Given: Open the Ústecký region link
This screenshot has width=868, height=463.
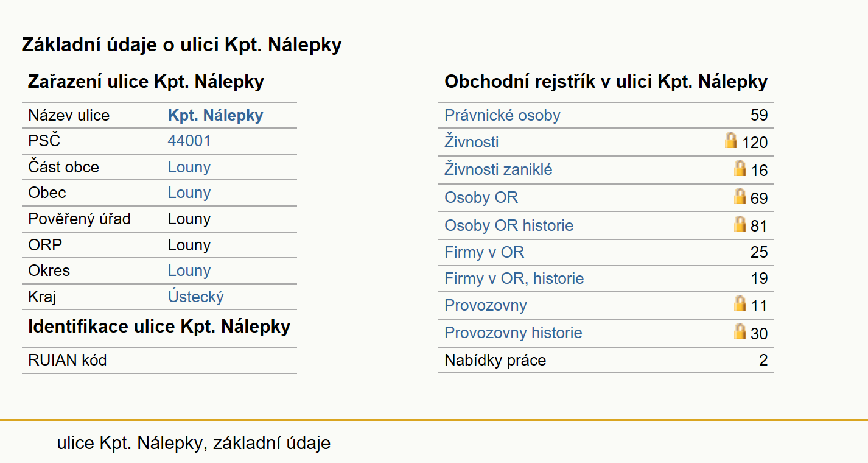Looking at the screenshot, I should click(196, 297).
